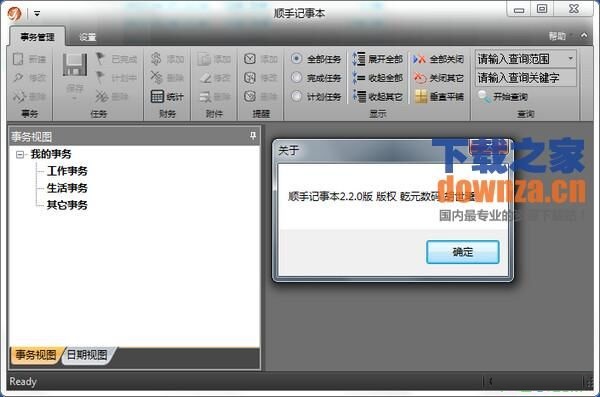Click 全部关闭 close all icon

click(419, 59)
